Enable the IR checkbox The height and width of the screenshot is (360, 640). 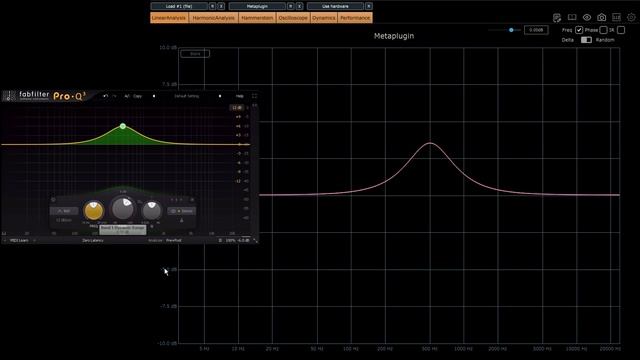[x=621, y=30]
